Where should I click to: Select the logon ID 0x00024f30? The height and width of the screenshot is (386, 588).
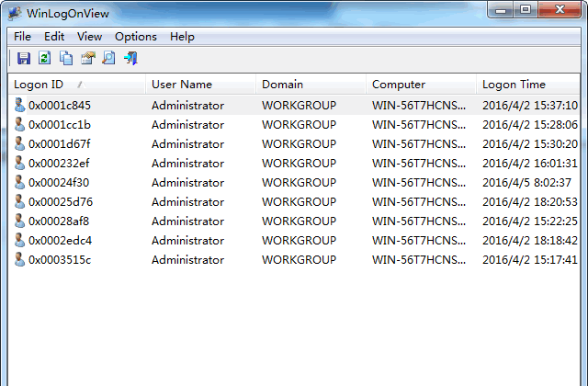pyautogui.click(x=59, y=183)
